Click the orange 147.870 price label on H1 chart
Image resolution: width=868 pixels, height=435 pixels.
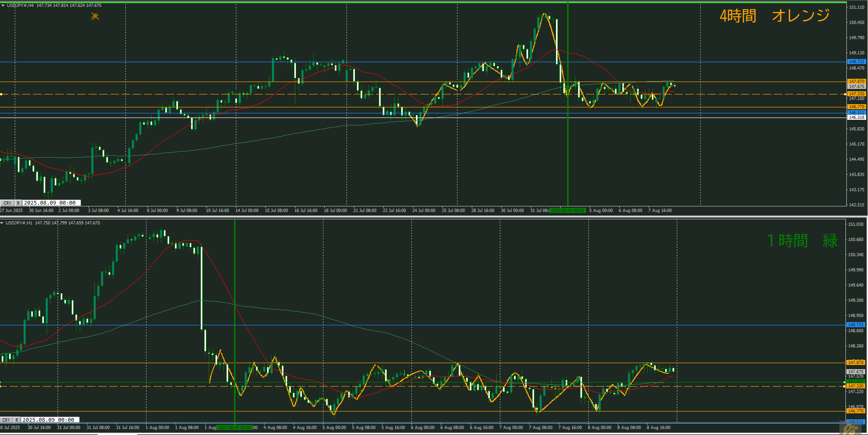pos(856,363)
